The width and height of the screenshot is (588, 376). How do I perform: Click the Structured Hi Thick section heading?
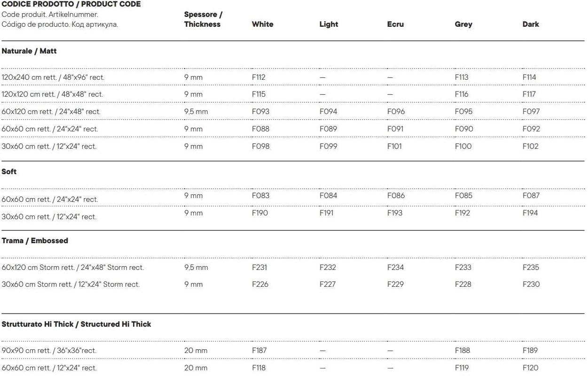point(77,324)
